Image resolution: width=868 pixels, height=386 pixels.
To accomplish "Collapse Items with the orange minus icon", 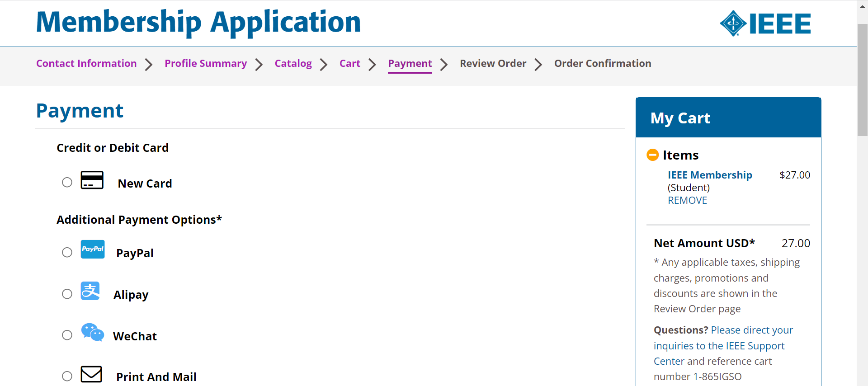I will click(652, 155).
